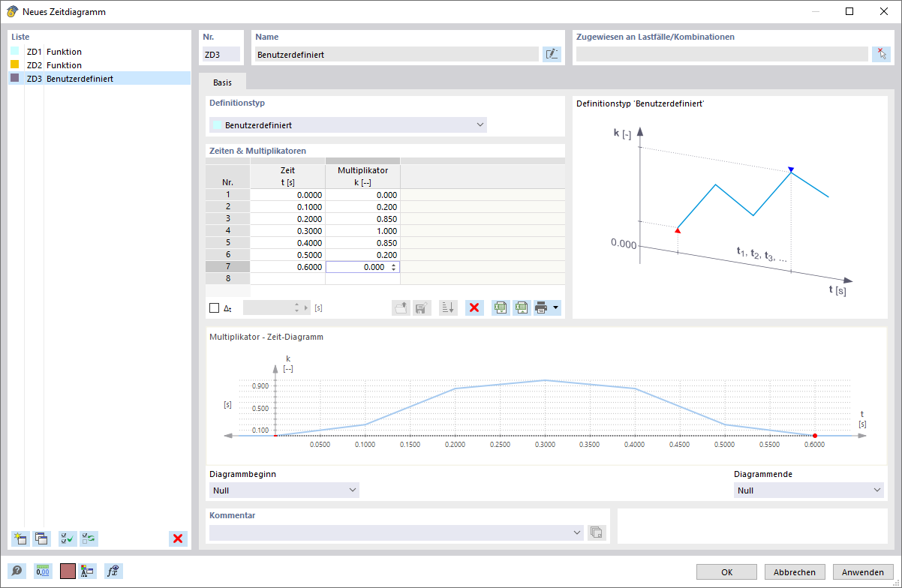Expand the Kommentar combo box
This screenshot has height=588, width=902.
tap(576, 532)
